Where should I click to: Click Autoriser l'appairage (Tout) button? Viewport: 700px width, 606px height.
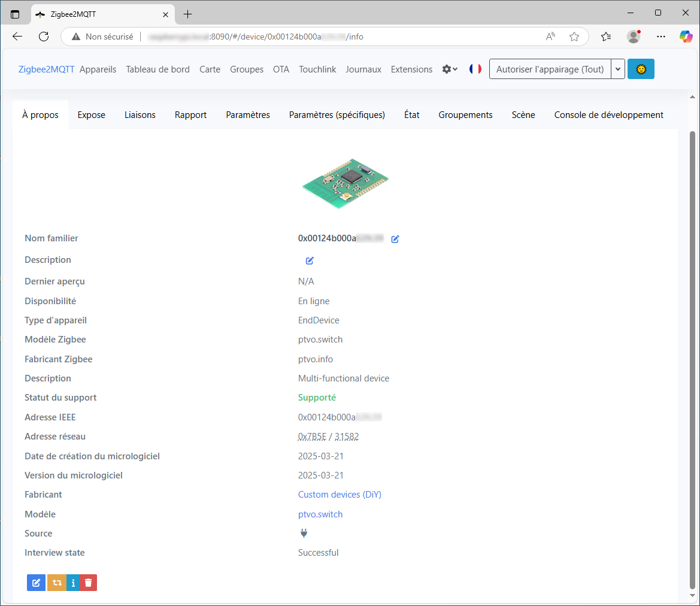point(550,69)
